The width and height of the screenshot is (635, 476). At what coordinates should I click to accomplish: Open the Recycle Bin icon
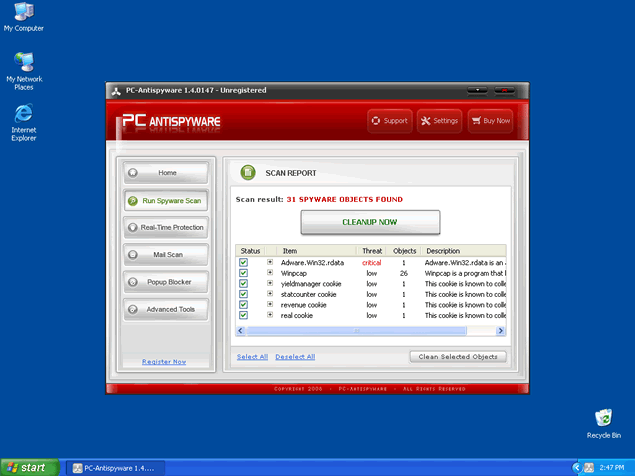603,418
